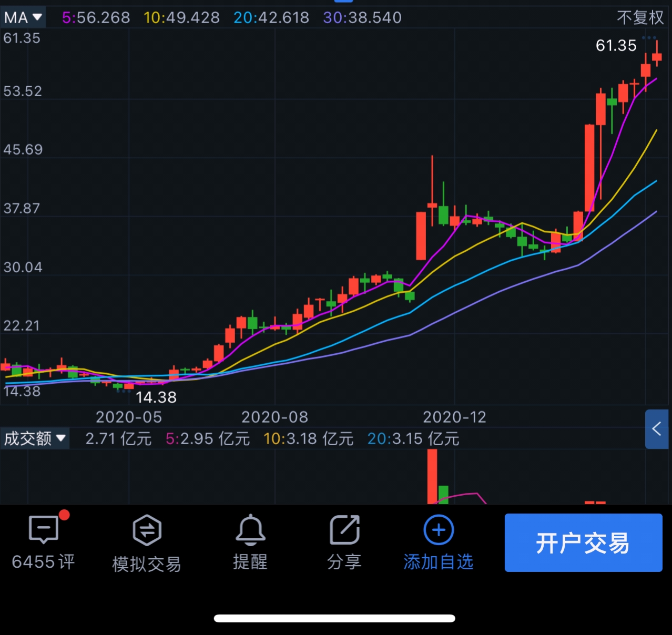The width and height of the screenshot is (672, 635).
Task: Tap the 37.87 price axis label
Action: click(22, 208)
